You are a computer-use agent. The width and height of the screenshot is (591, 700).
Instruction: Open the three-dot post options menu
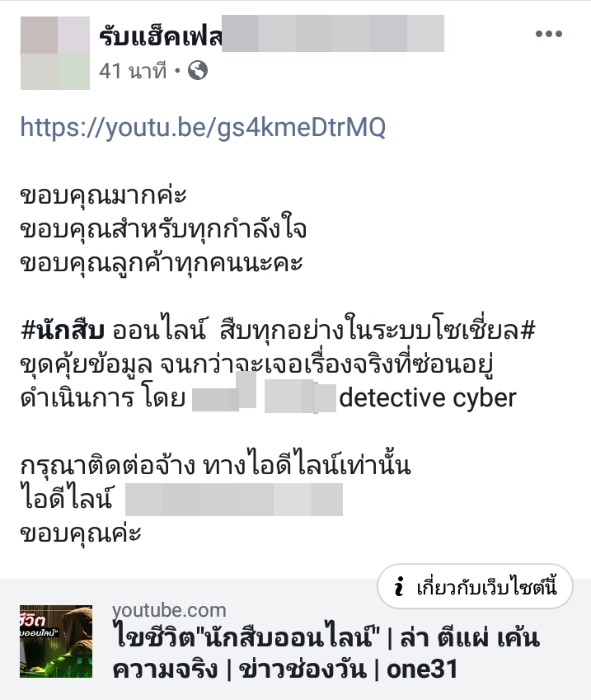click(x=549, y=34)
